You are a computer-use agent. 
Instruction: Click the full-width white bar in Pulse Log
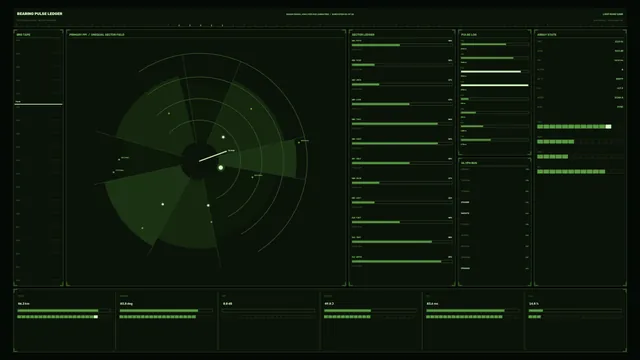click(494, 85)
